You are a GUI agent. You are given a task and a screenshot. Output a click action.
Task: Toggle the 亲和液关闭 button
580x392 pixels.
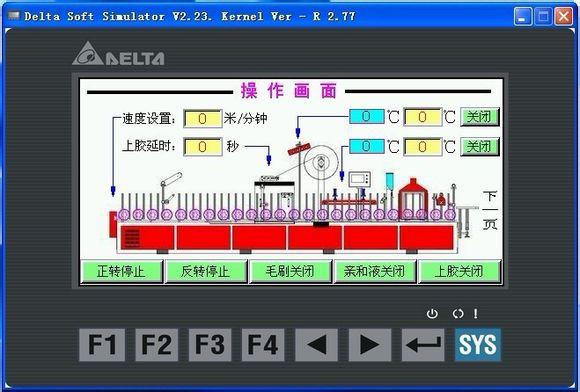[374, 271]
